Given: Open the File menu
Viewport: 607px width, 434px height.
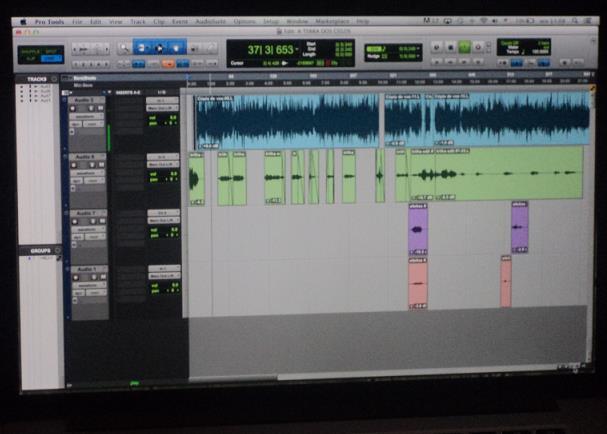Looking at the screenshot, I should 77,22.
